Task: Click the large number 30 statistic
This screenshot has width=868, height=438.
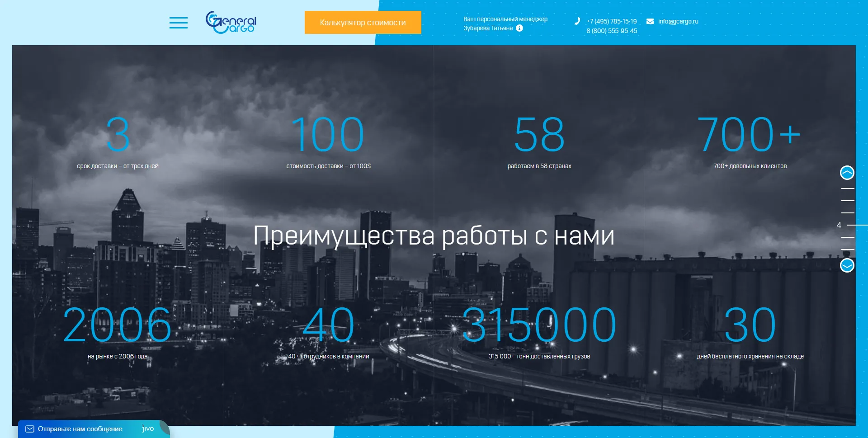Action: pos(750,325)
